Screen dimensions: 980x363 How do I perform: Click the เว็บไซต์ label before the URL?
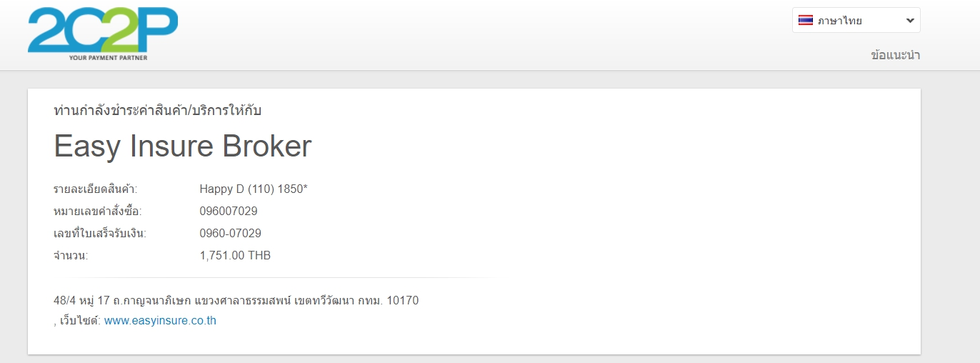coord(79,321)
